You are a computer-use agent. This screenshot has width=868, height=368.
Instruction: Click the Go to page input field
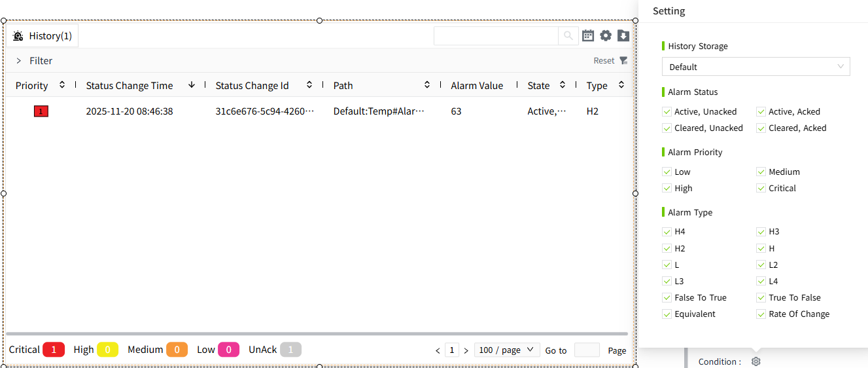(586, 350)
